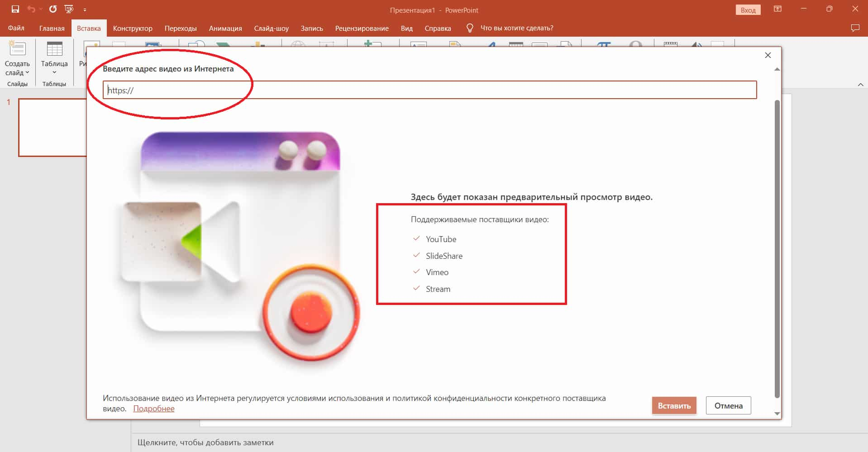Image resolution: width=868 pixels, height=452 pixels.
Task: Restore down the PowerPoint window
Action: [829, 9]
